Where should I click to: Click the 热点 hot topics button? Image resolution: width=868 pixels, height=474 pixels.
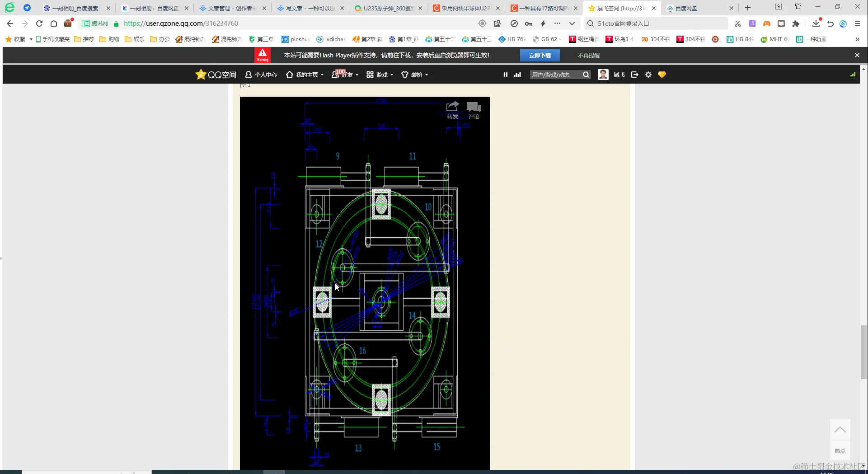coord(840,451)
